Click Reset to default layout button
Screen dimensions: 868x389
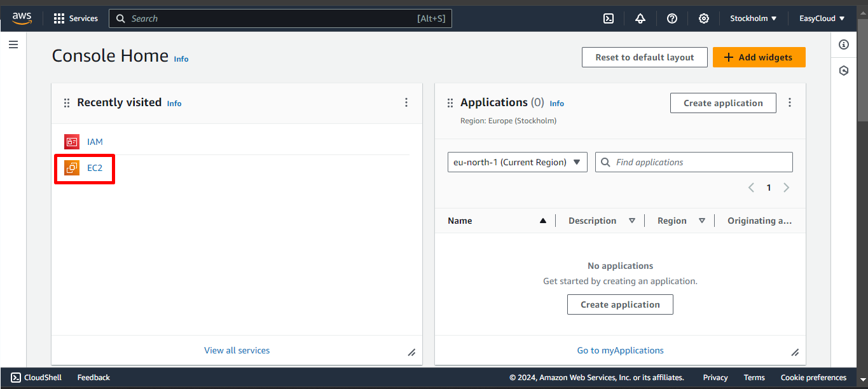(x=645, y=57)
